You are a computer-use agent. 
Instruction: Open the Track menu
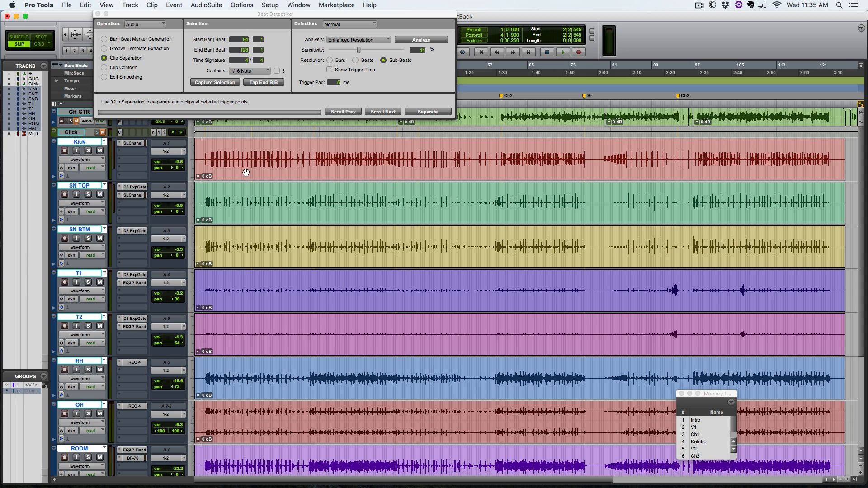(130, 5)
